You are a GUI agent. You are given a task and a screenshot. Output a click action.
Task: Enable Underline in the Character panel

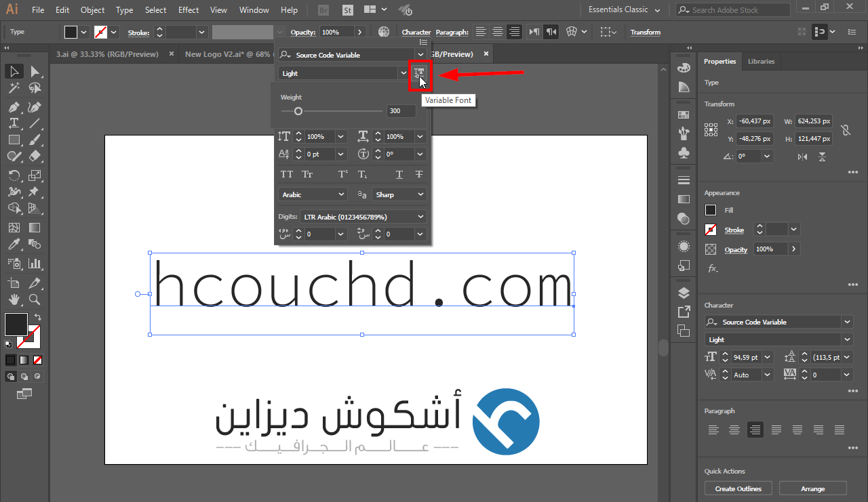point(399,174)
